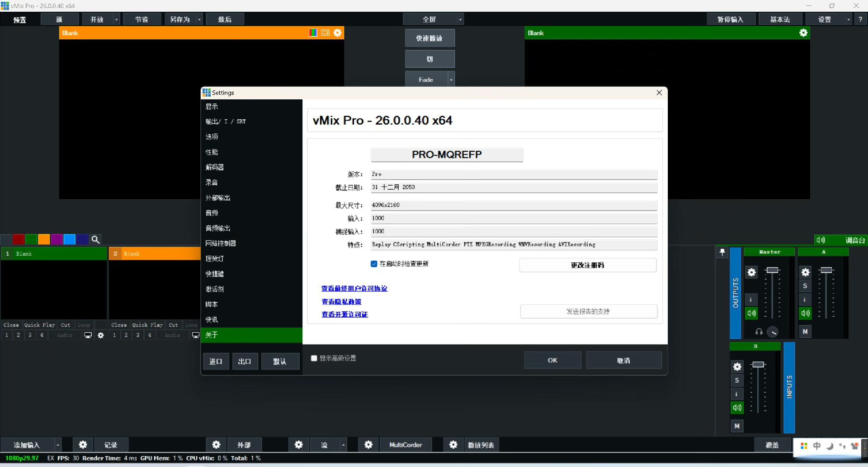Click the Master headphones icon
The width and height of the screenshot is (868, 467).
point(759,332)
